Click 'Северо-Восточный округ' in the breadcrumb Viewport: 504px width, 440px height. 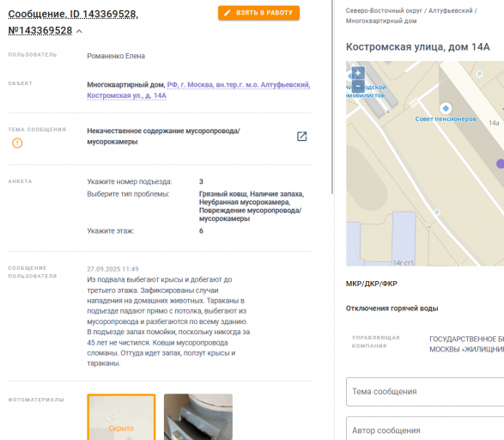coord(384,10)
